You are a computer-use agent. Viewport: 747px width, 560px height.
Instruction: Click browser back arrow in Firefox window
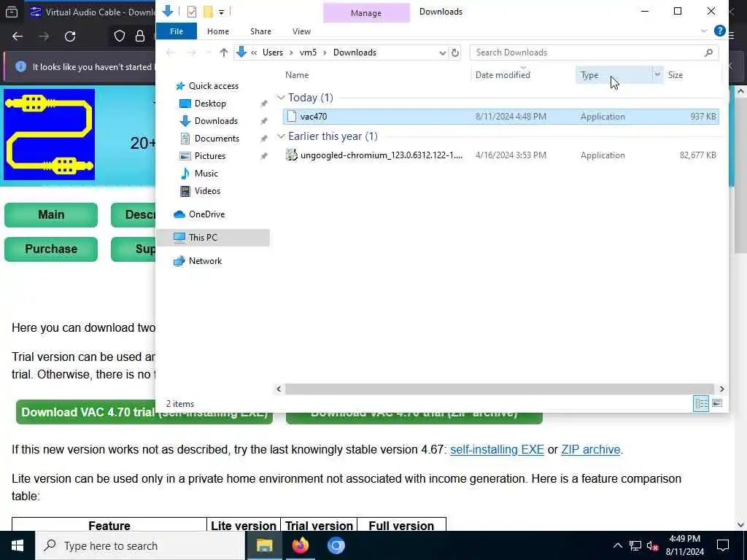pos(18,36)
